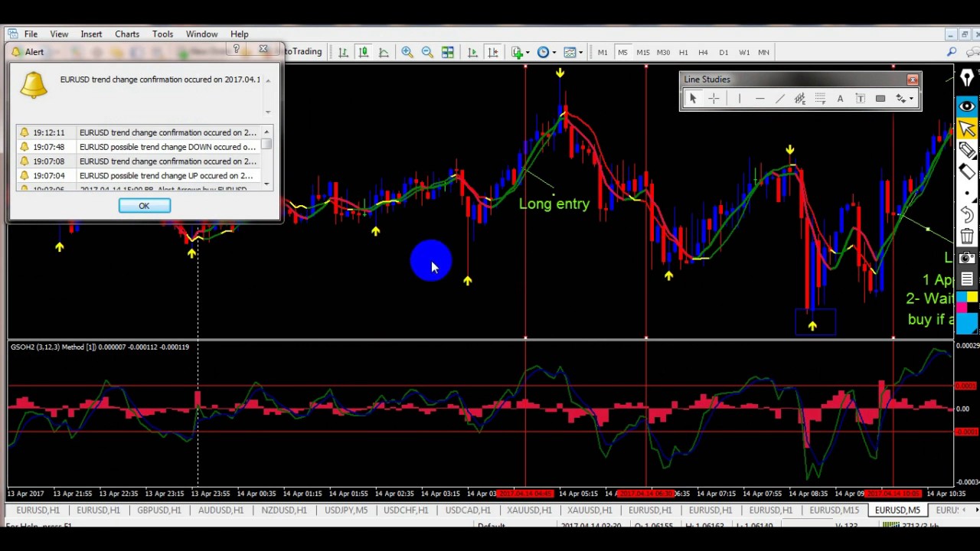Select the rectangle shape tool in Line Studies
Screen dimensions: 980x551
(x=880, y=98)
